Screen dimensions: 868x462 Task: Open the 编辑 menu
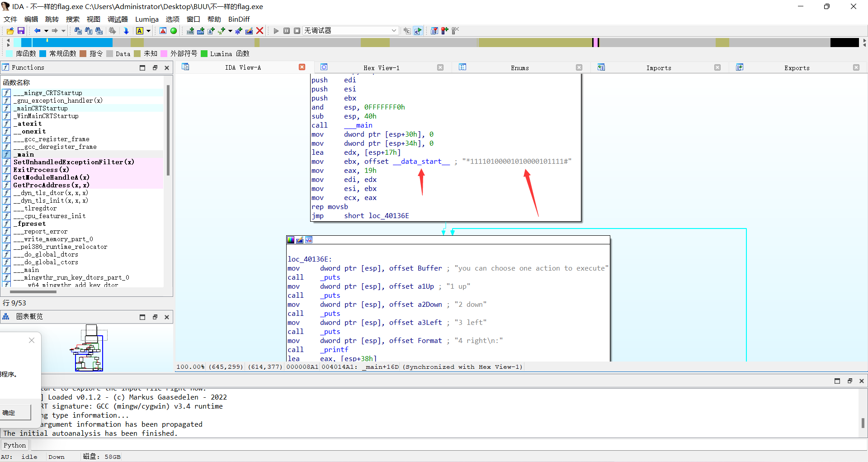[31, 19]
